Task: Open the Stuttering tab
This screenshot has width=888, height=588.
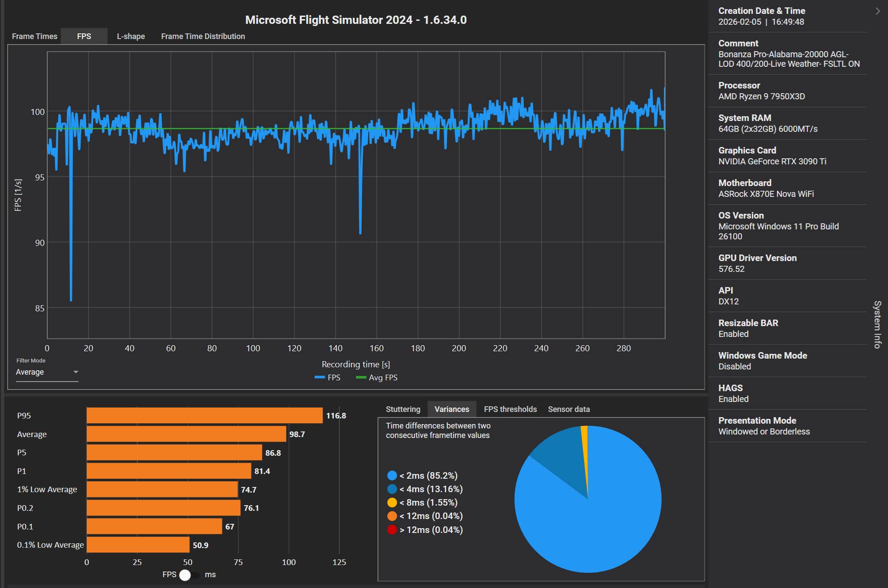Action: click(x=403, y=409)
